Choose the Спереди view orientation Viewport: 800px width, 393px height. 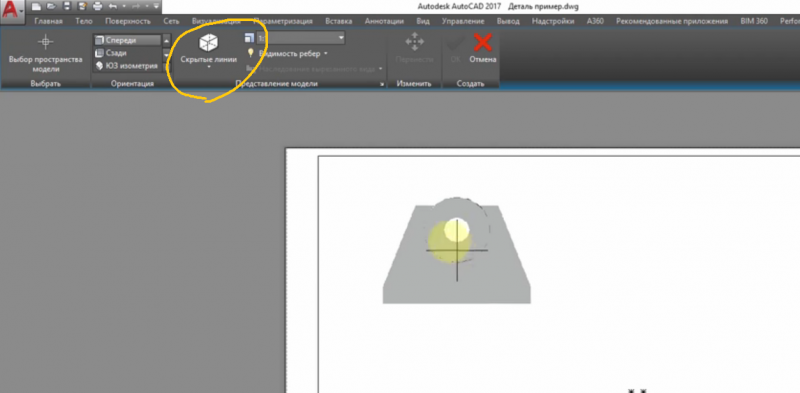[x=128, y=40]
